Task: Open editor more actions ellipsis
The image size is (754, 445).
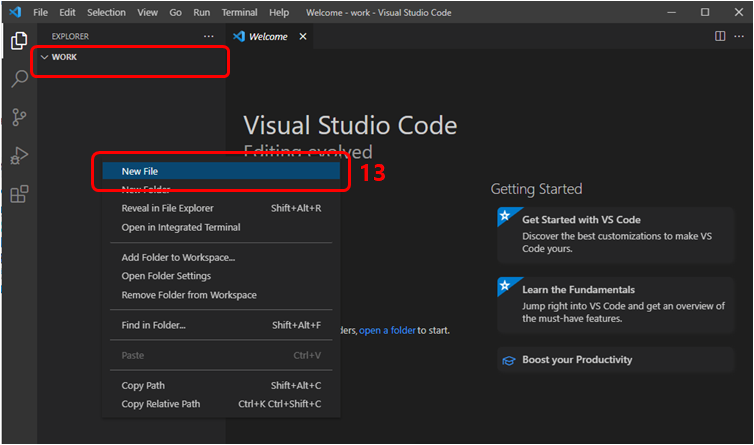Action: (739, 36)
